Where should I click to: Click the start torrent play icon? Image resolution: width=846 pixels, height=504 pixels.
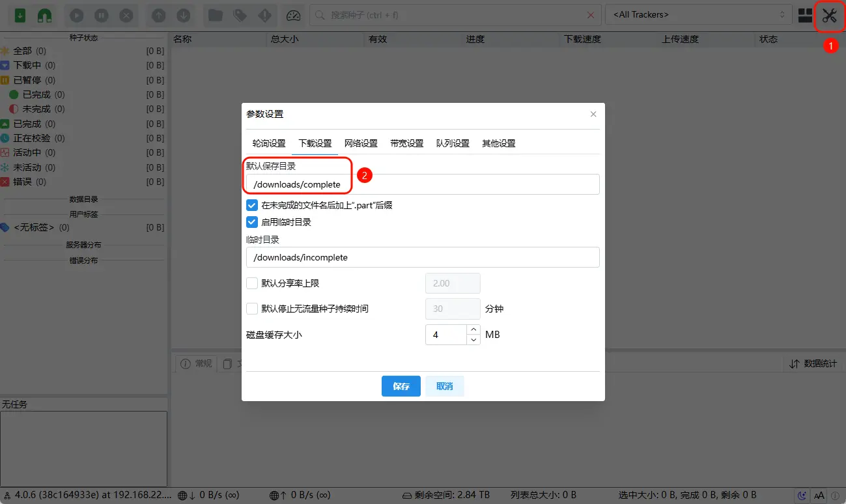76,15
